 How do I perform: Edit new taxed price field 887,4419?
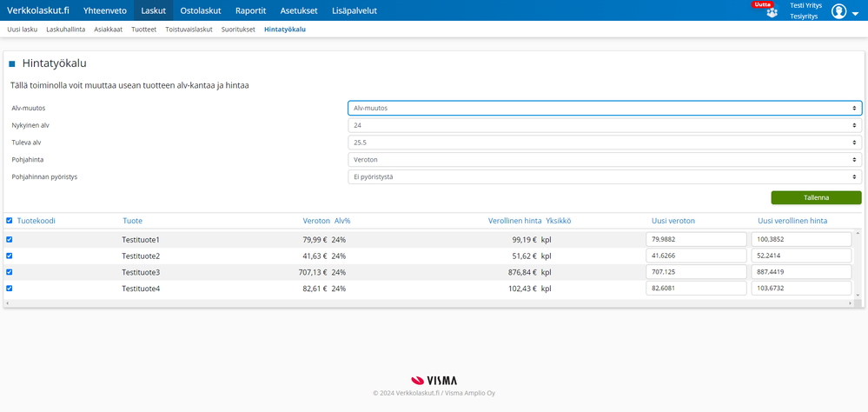point(801,272)
